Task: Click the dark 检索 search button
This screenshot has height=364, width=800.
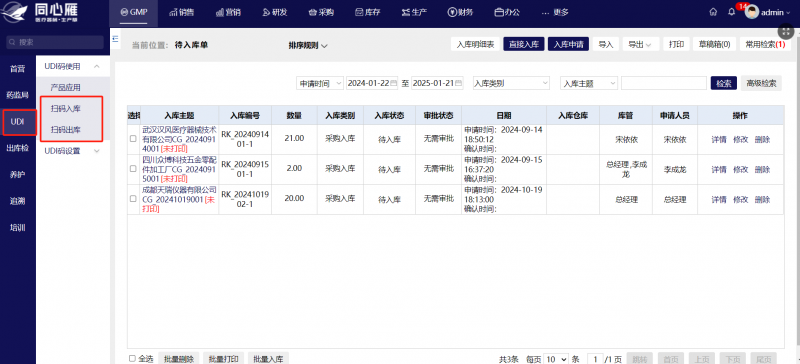Action: 723,84
